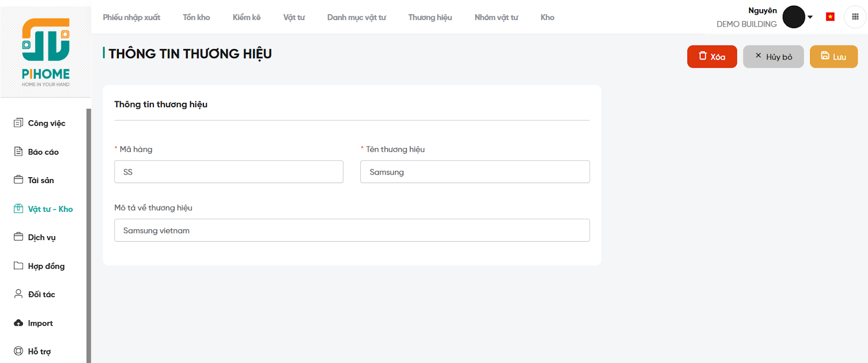The image size is (868, 363).
Task: Go to the Thương hiệu tab
Action: coord(430,17)
